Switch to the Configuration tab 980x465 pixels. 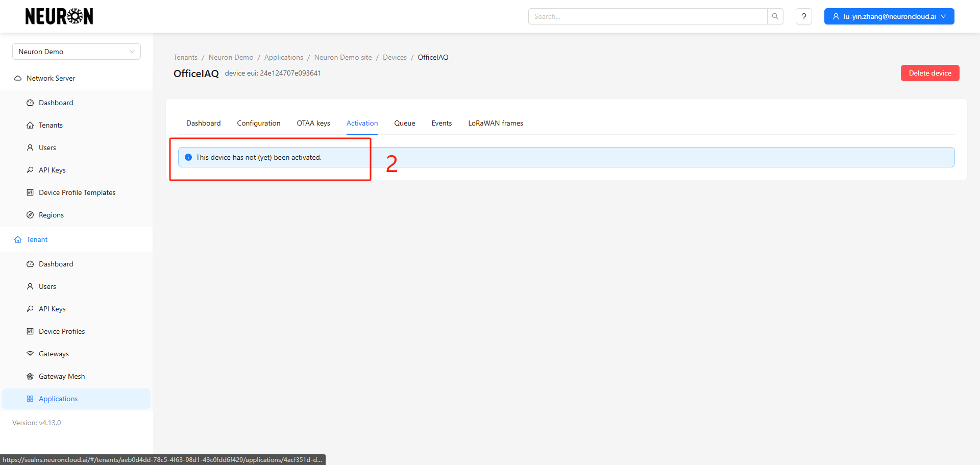(x=259, y=123)
